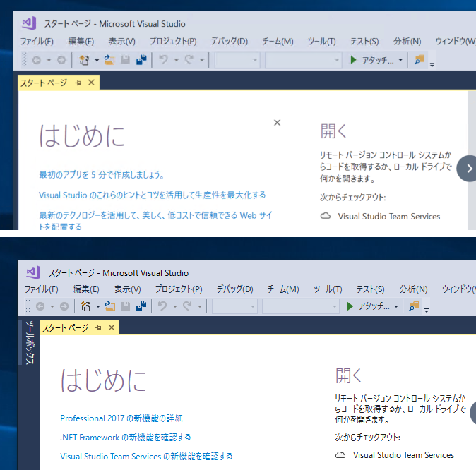Image resolution: width=476 pixels, height=470 pixels.
Task: Open デバッグ(D) menu in lower window
Action: tap(234, 289)
